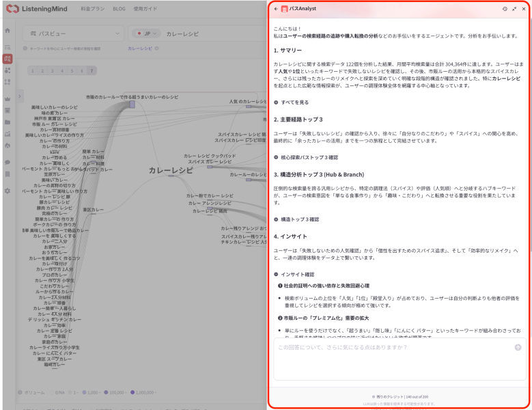The width and height of the screenshot is (532, 410).
Task: Open settings gear in left sidebar
Action: (x=8, y=191)
